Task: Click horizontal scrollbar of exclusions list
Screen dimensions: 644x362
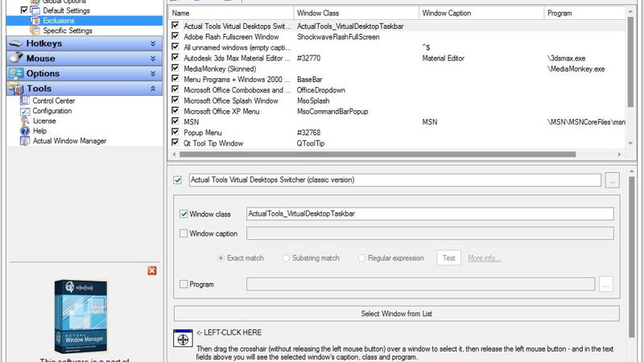Action: (378, 154)
